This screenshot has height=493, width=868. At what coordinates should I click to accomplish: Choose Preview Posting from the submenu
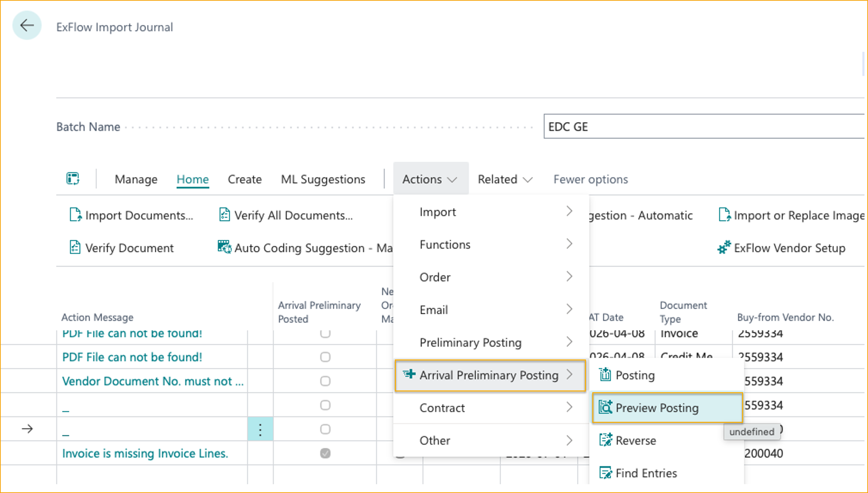tap(667, 407)
